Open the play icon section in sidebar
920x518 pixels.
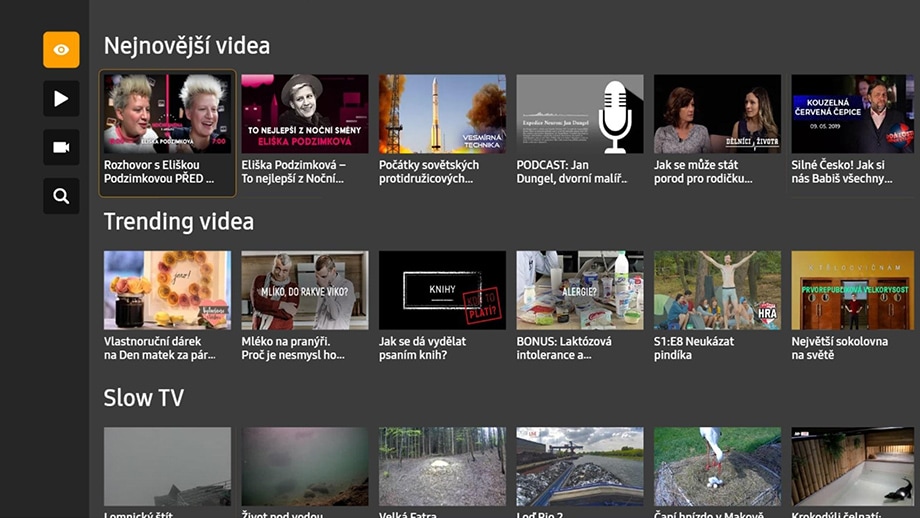click(x=61, y=99)
